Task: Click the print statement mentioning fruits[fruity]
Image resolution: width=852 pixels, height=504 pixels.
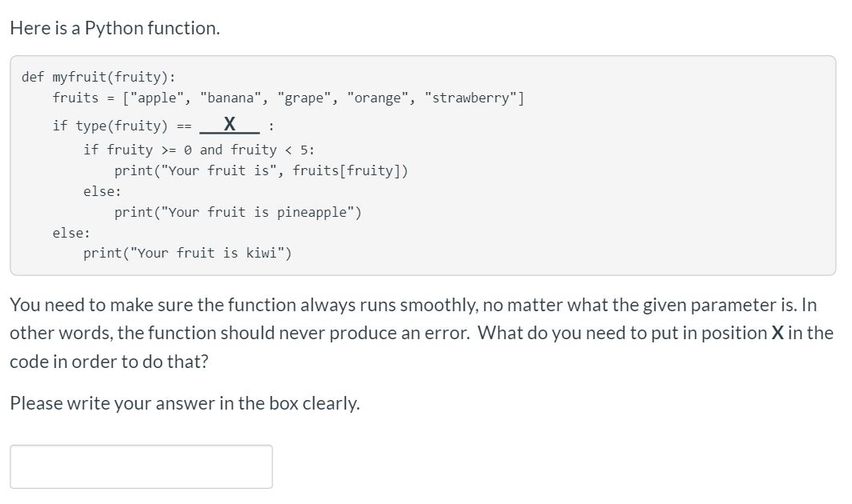Action: pos(260,170)
